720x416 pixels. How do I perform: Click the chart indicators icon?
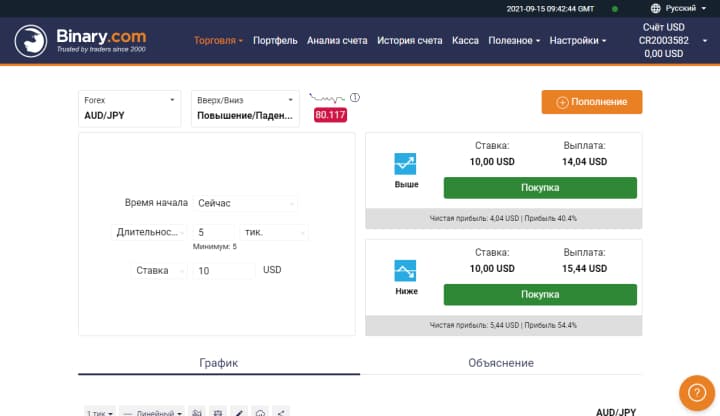(x=197, y=412)
